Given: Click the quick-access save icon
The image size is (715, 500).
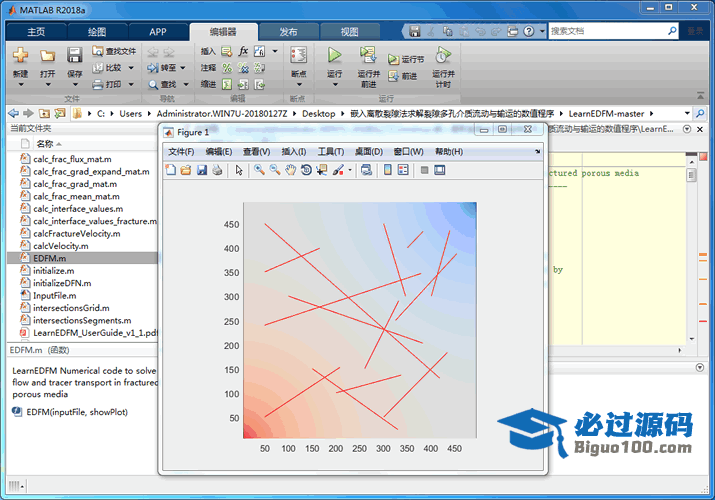Looking at the screenshot, I should [414, 31].
